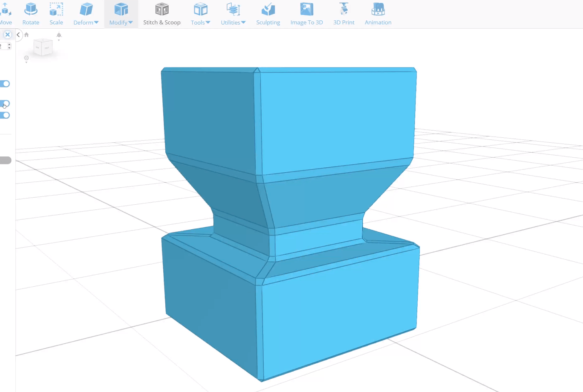The width and height of the screenshot is (583, 392).
Task: Disable the second blue toggle switch
Action: [5, 103]
